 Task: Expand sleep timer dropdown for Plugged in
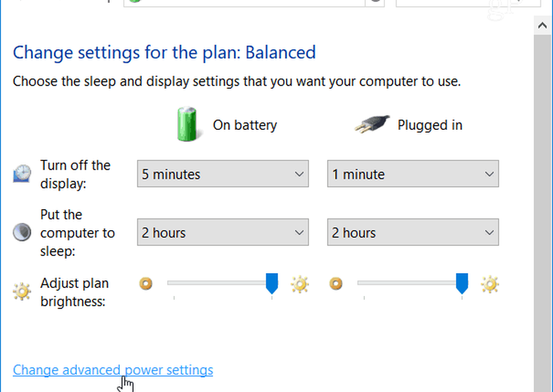click(x=413, y=233)
